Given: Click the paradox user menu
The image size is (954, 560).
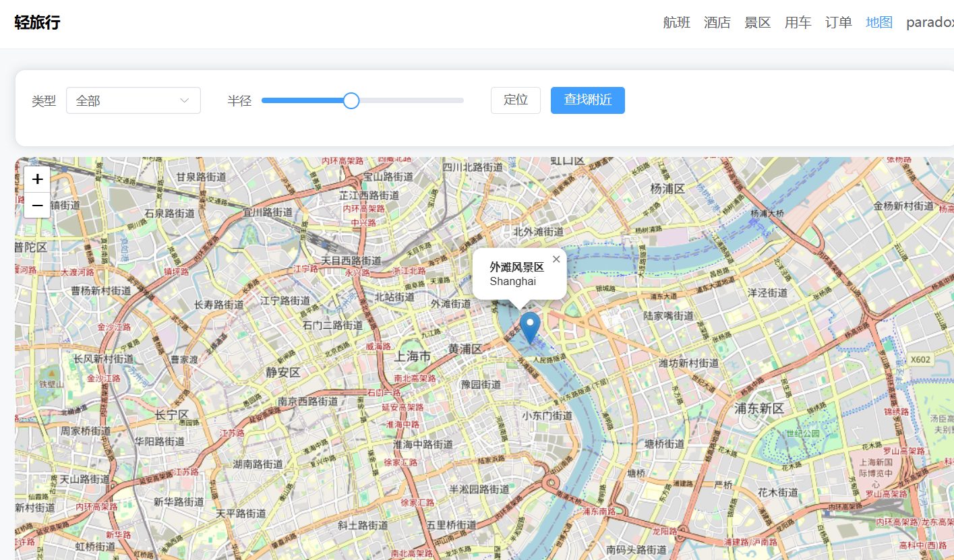Looking at the screenshot, I should [x=930, y=22].
